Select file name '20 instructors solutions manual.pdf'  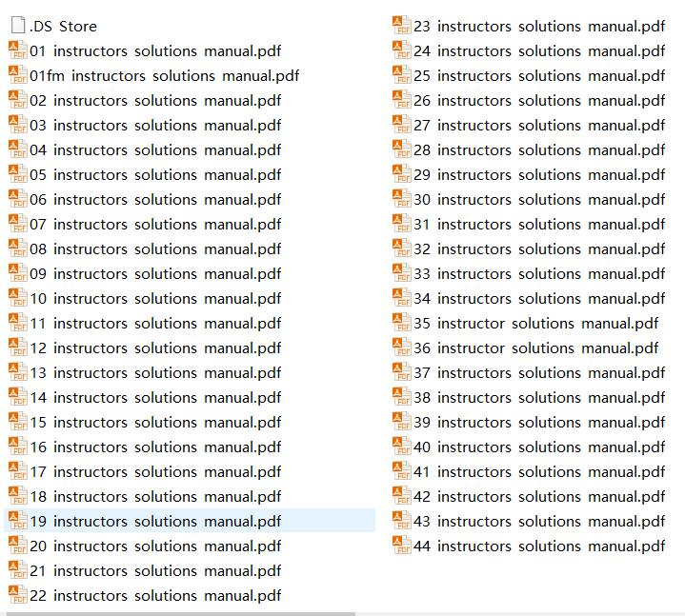[x=155, y=546]
